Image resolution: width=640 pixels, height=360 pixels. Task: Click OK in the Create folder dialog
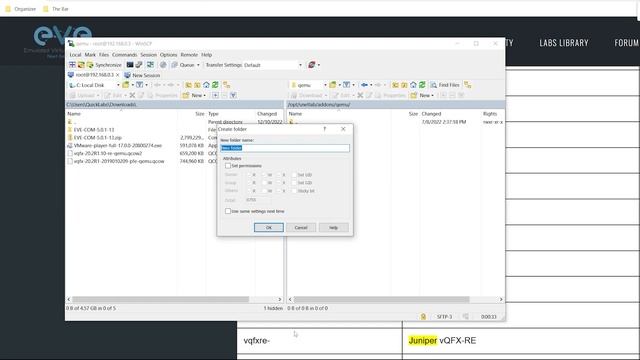[269, 227]
